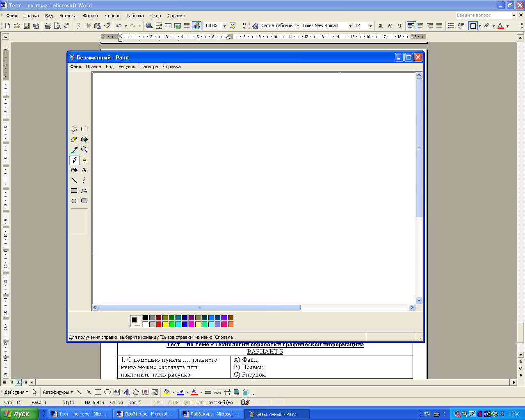The height and width of the screenshot is (420, 525).
Task: Select the Fill with Color bucket tool
Action: coord(84,139)
